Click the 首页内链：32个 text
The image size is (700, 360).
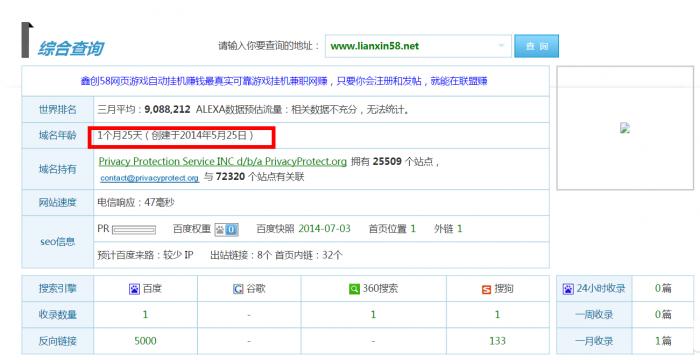(309, 255)
